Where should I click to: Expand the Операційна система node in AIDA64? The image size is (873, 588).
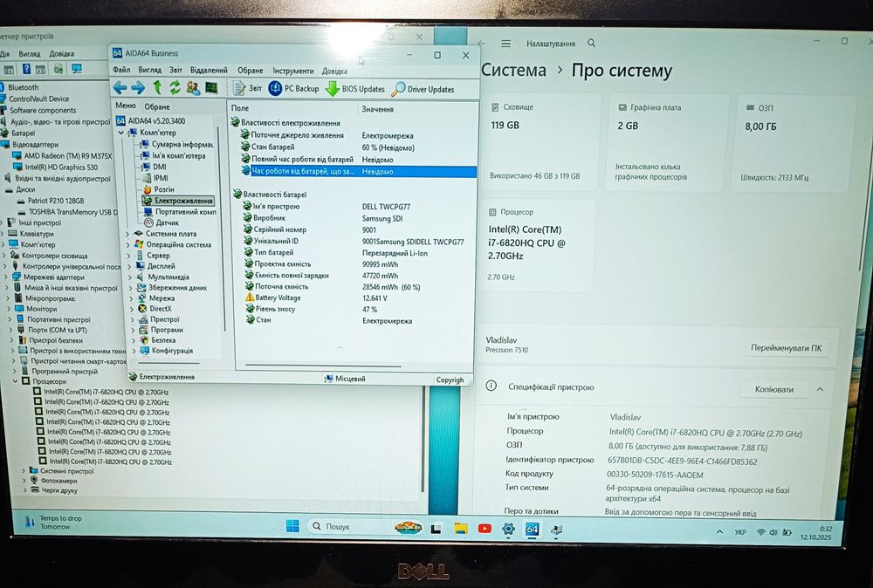click(128, 245)
